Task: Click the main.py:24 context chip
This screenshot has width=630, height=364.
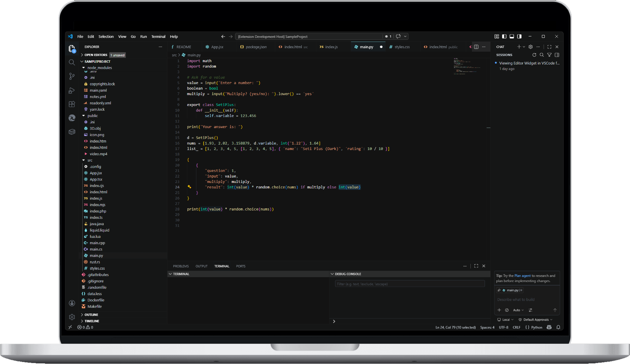Action: [510, 290]
